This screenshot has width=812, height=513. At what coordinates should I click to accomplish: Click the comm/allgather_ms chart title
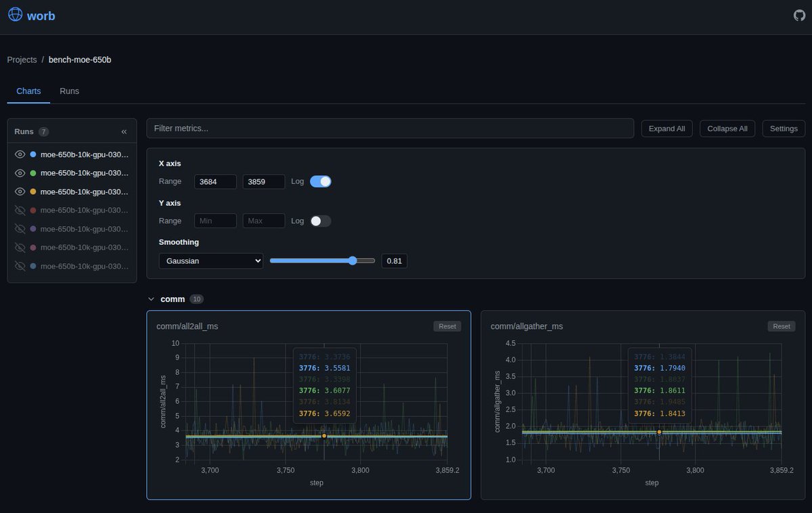coord(527,326)
